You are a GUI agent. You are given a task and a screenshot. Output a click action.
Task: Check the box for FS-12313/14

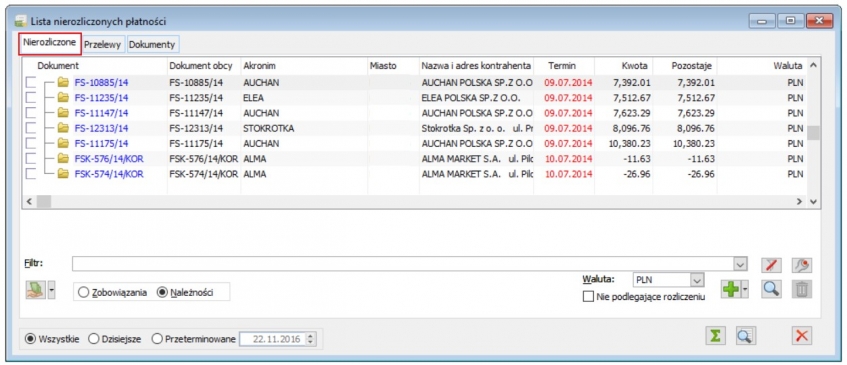coord(31,128)
